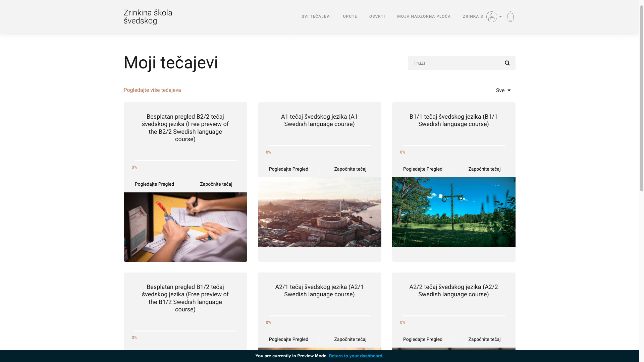Open the city aerial thumbnail of A1 course
The width and height of the screenshot is (644, 362).
pos(320,212)
